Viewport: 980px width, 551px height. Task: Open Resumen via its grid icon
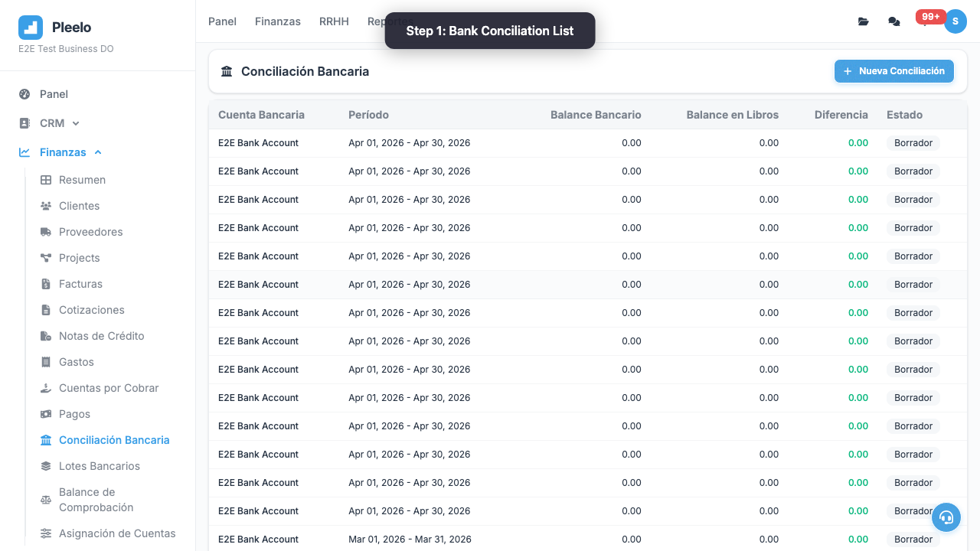coord(46,180)
